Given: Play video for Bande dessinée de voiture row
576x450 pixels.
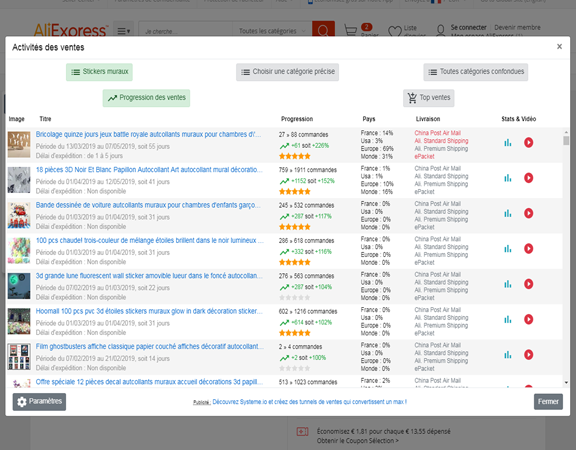Looking at the screenshot, I should coord(529,213).
